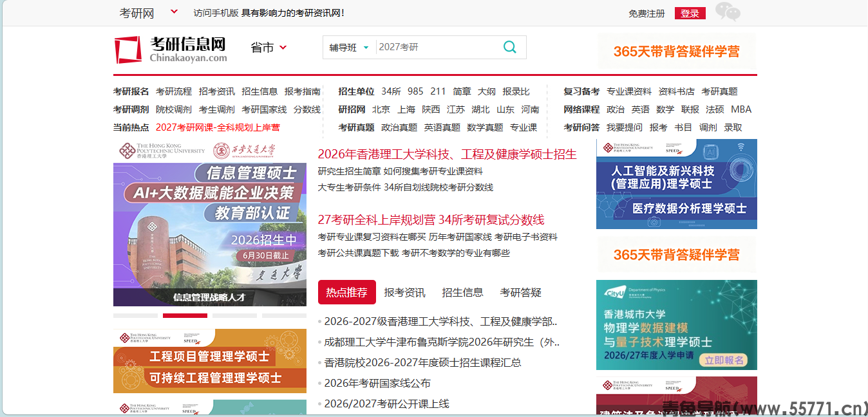The image size is (868, 417).
Task: Expand the 考研网 red chevron dropdown
Action: (x=175, y=12)
